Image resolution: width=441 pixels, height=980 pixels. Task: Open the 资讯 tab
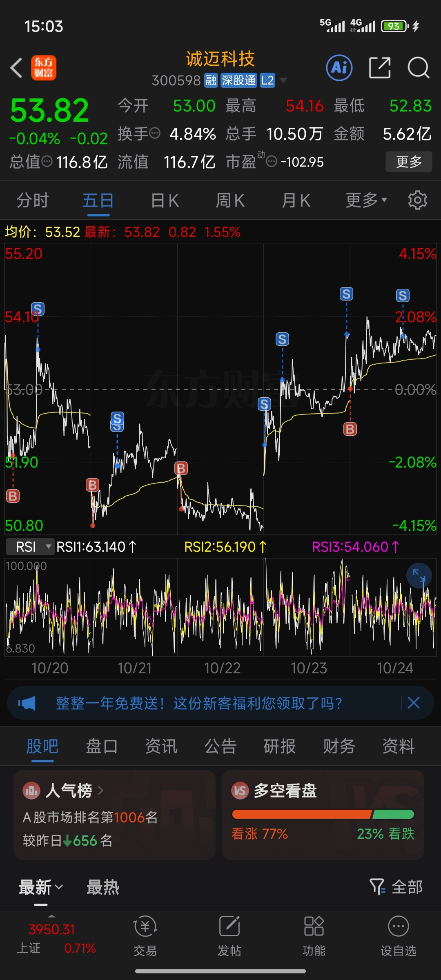(x=161, y=746)
